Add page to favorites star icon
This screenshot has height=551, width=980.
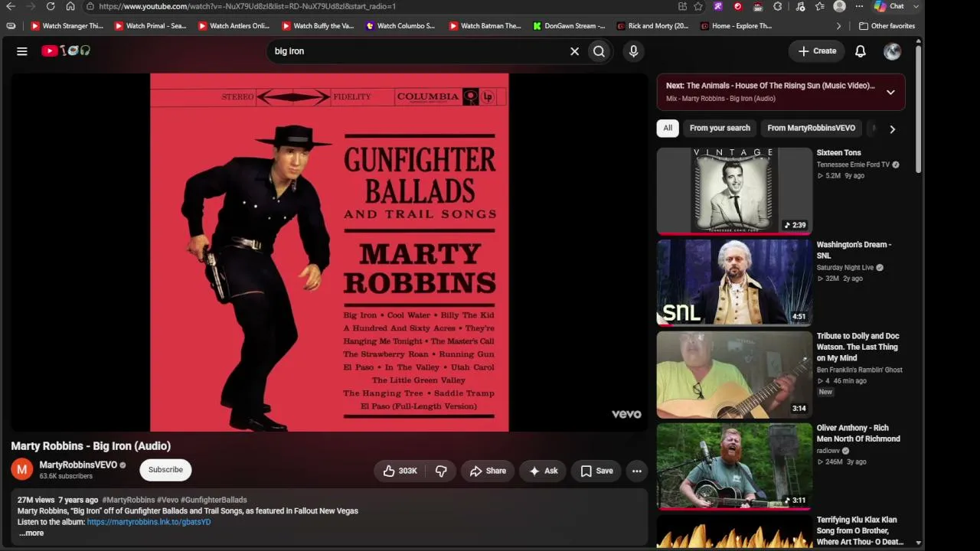tap(698, 6)
